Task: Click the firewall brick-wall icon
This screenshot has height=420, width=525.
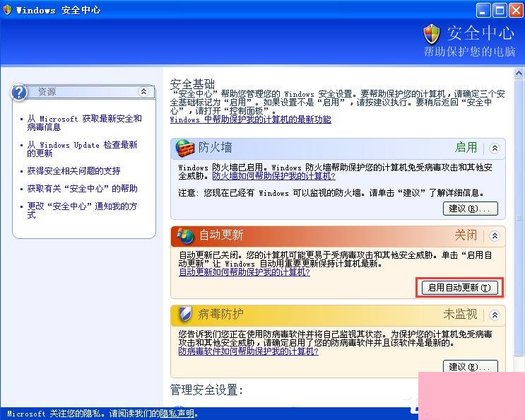Action: [x=185, y=148]
